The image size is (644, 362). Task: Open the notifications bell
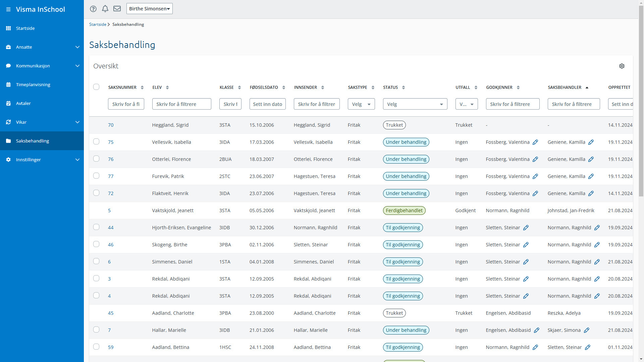105,9
